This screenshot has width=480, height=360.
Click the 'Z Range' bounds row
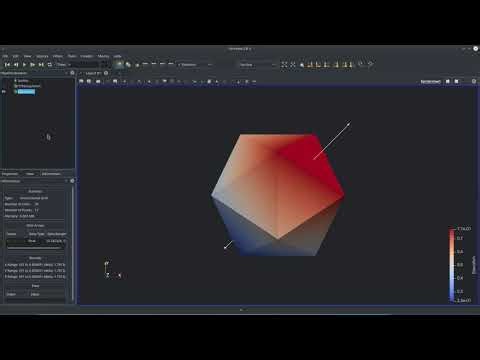[x=35, y=277]
